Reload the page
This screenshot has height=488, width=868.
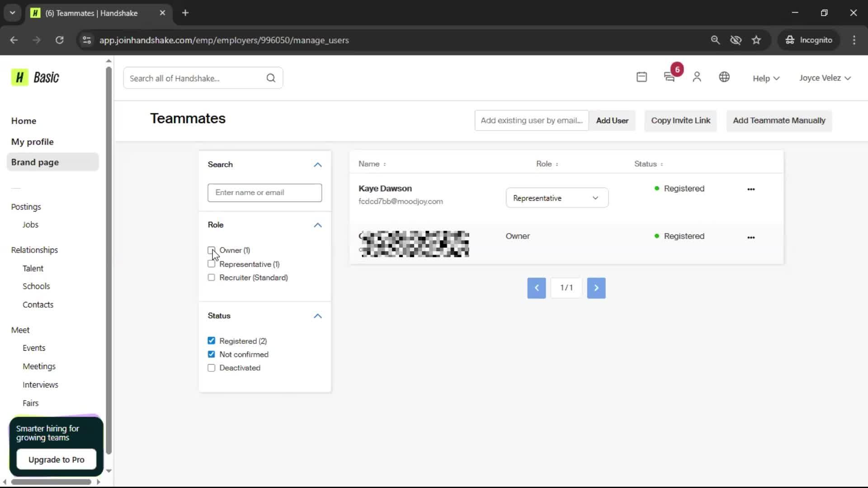click(x=59, y=40)
